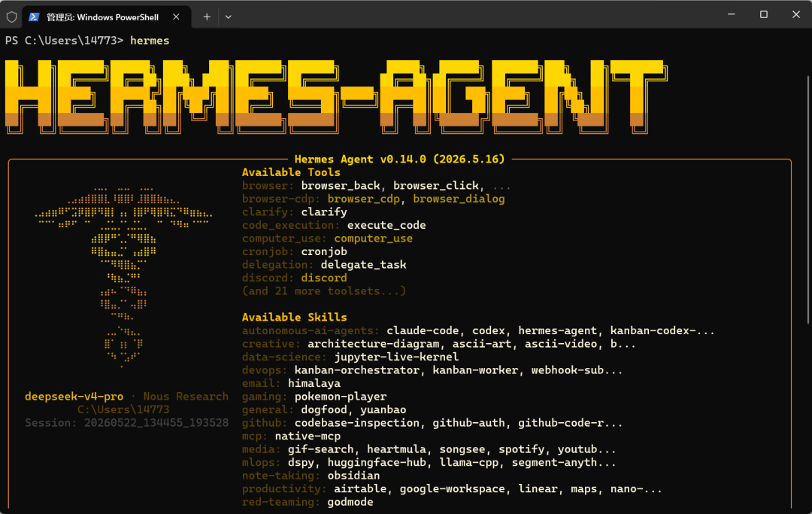
Task: Click the 'Nous Research' label
Action: (186, 397)
